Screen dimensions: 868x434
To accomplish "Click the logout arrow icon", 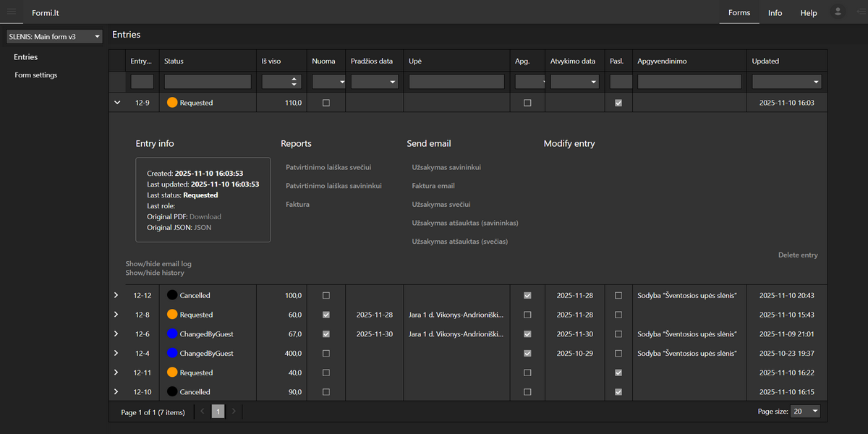I will click(x=861, y=12).
